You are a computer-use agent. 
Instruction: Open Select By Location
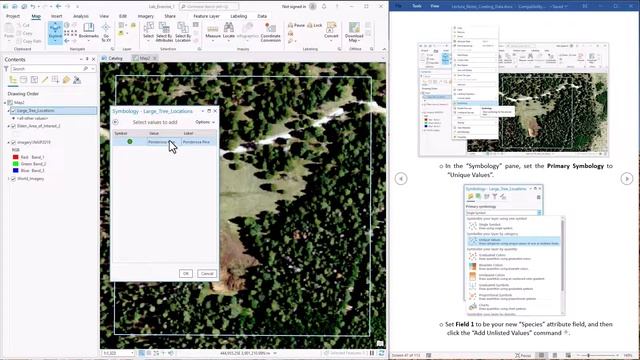tap(182, 32)
